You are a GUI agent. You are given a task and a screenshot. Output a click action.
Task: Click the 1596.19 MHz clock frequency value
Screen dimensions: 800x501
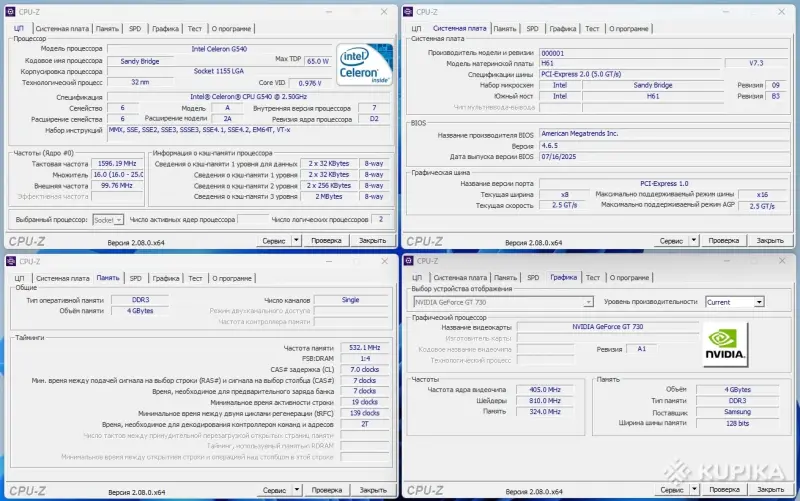pyautogui.click(x=117, y=164)
